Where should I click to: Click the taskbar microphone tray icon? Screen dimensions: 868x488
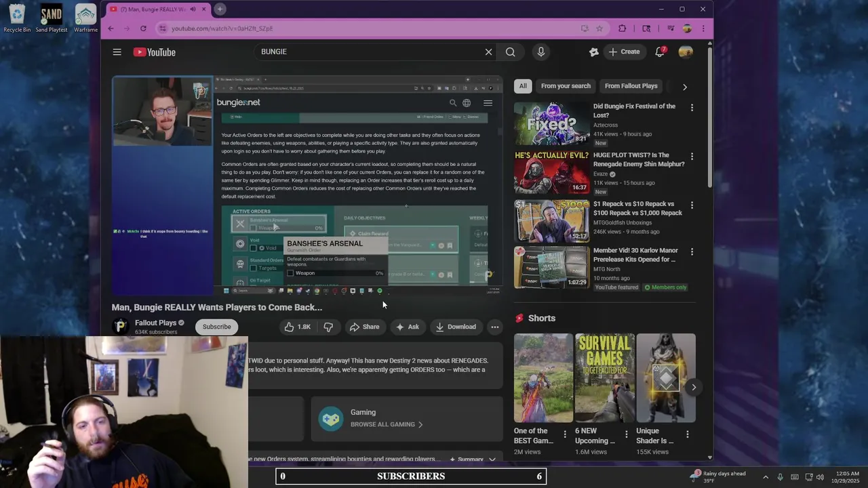(780, 477)
